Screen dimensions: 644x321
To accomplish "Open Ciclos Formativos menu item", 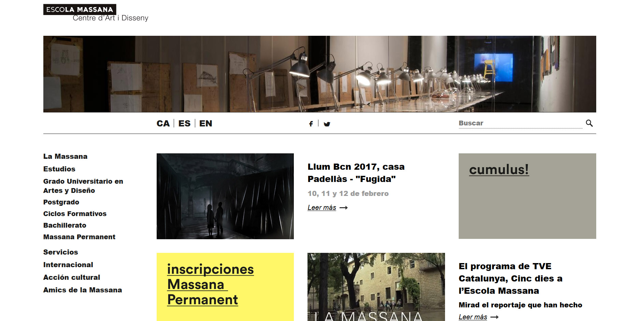I will [75, 214].
